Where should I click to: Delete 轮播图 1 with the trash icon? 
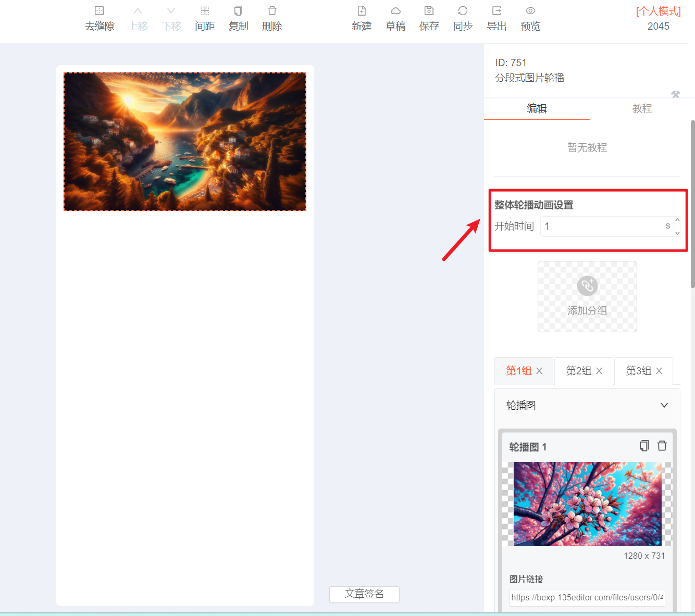[662, 446]
